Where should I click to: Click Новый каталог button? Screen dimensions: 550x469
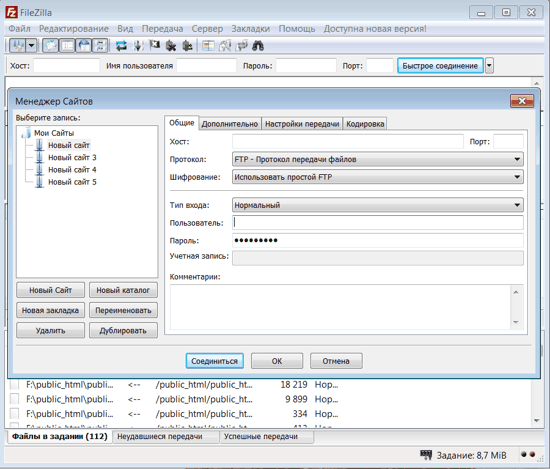click(123, 290)
